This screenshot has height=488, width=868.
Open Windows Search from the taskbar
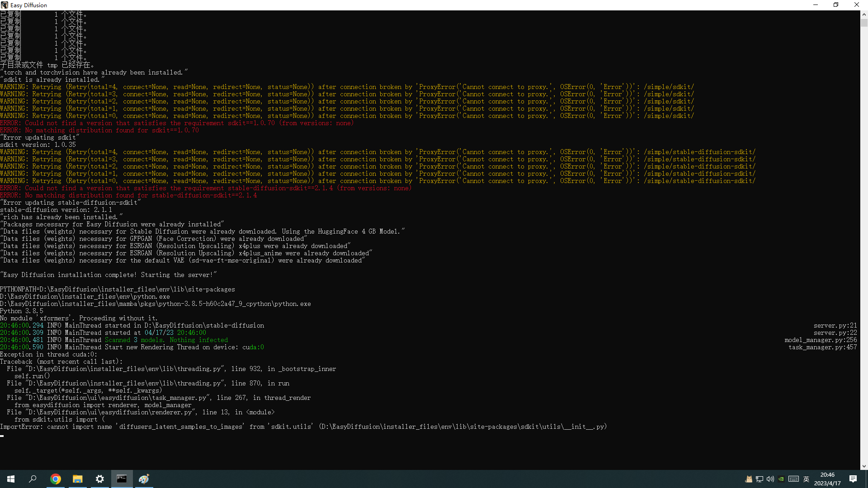[33, 479]
